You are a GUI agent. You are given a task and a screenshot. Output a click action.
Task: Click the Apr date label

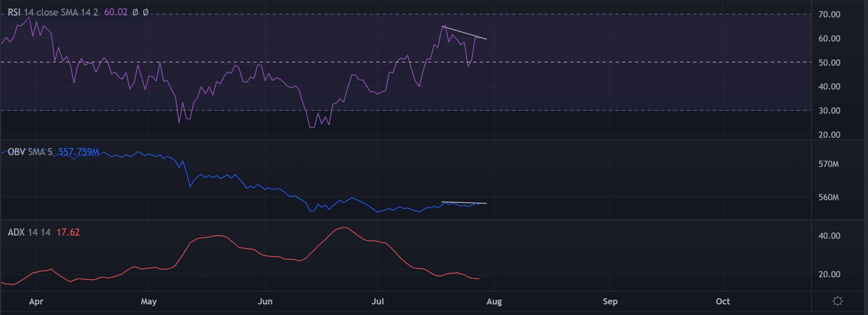pos(36,301)
